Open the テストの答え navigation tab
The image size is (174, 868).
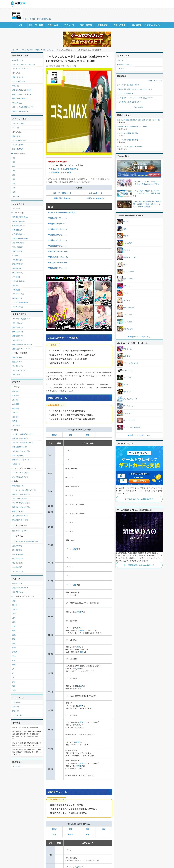(x=119, y=25)
